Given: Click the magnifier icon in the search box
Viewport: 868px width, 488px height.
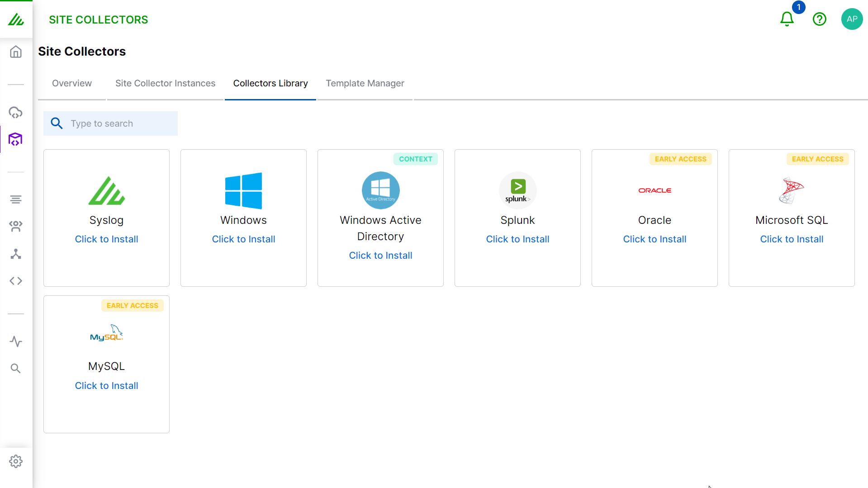Looking at the screenshot, I should 57,123.
